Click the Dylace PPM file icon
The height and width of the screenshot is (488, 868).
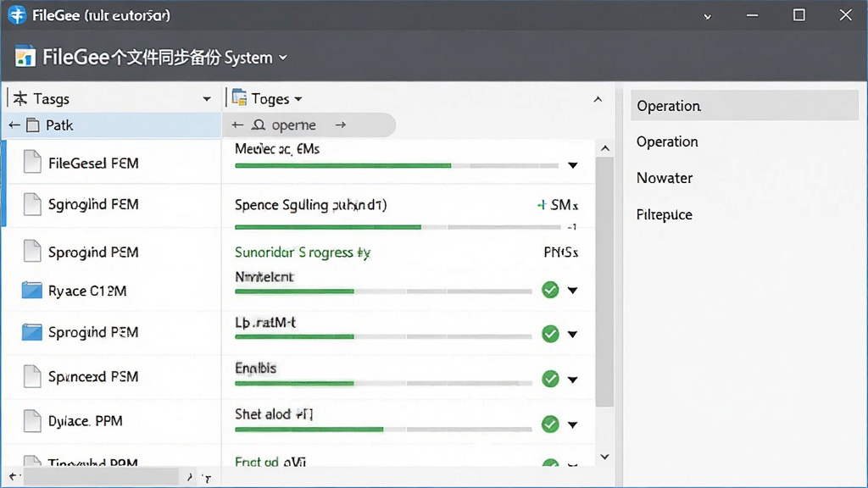point(32,420)
